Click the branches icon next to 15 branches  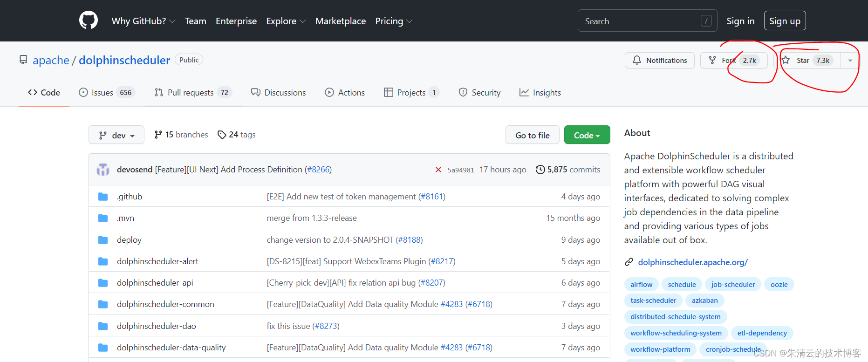click(158, 135)
